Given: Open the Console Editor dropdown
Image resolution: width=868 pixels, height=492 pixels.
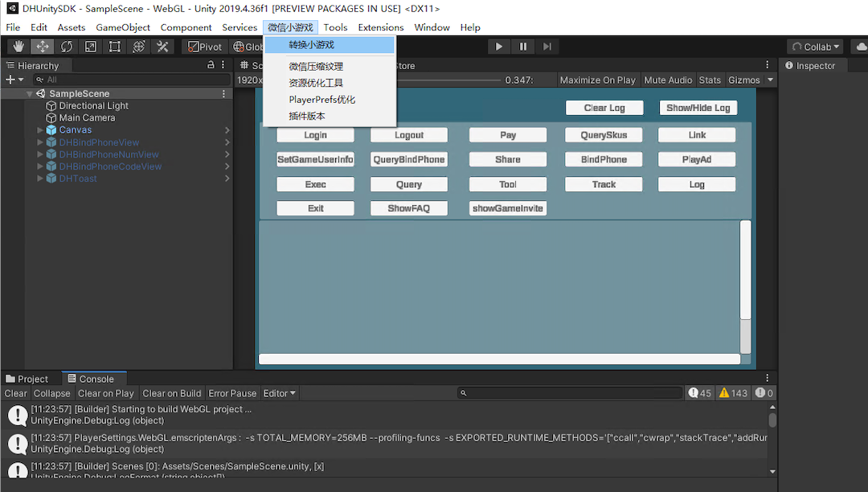Looking at the screenshot, I should coord(279,393).
